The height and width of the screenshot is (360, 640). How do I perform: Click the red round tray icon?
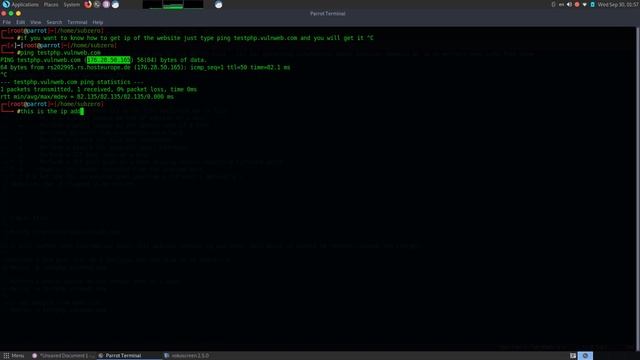click(x=577, y=4)
